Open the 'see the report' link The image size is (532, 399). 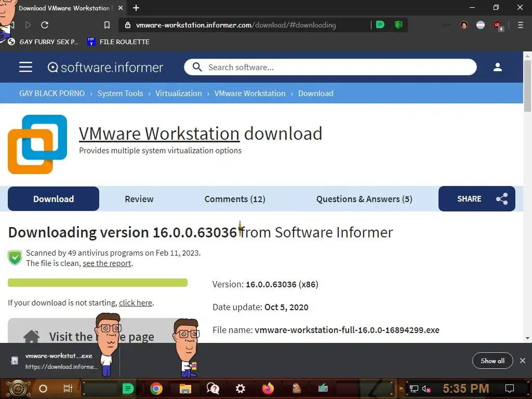(107, 263)
